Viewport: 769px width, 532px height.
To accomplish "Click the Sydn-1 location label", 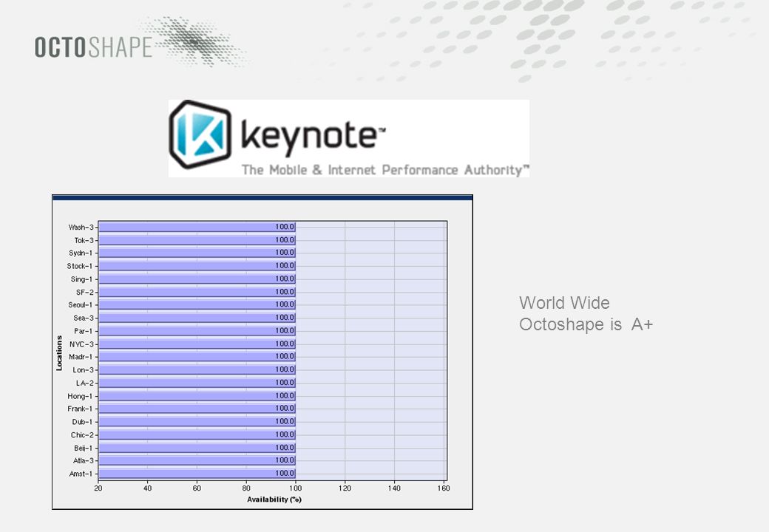I will (x=81, y=253).
